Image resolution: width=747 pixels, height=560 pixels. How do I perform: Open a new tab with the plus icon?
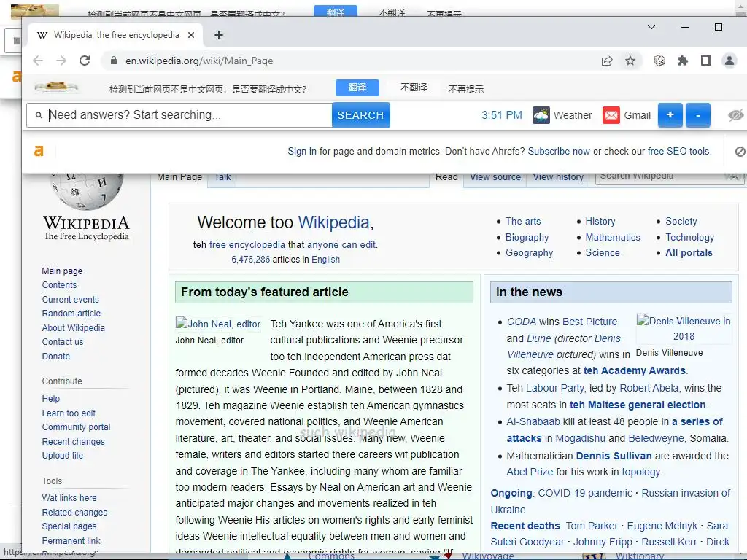pos(219,35)
